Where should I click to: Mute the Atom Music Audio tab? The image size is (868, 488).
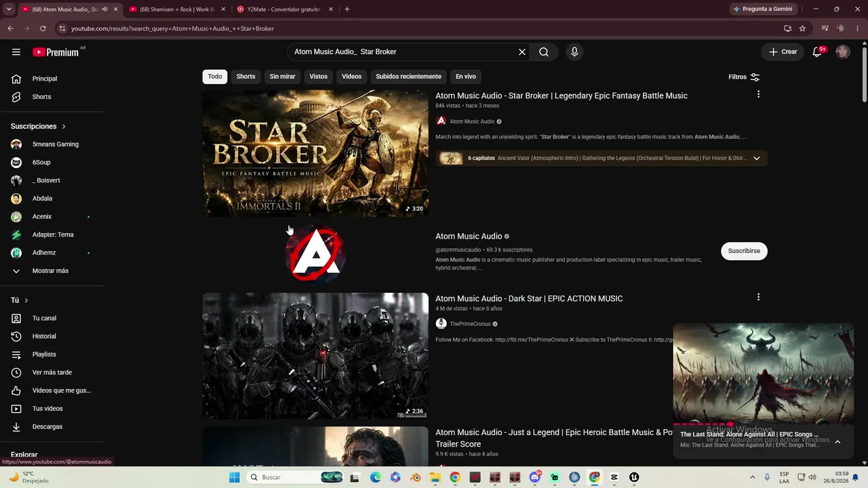[x=104, y=9]
